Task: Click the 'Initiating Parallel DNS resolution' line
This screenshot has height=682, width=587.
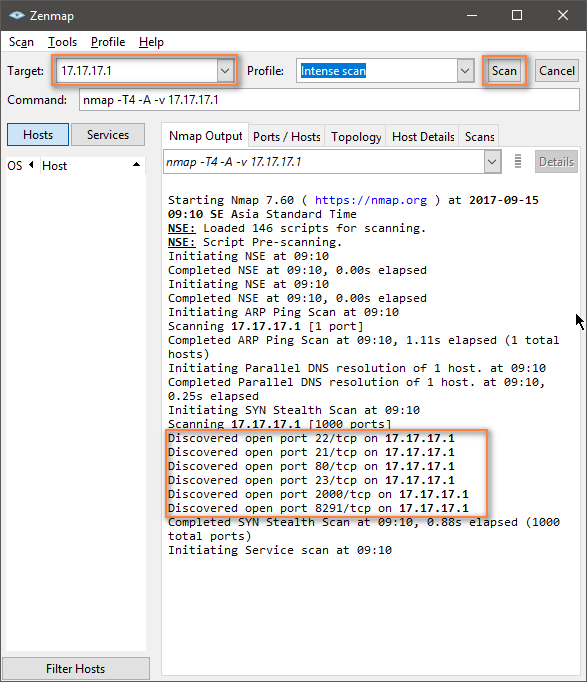Action: pyautogui.click(x=357, y=368)
